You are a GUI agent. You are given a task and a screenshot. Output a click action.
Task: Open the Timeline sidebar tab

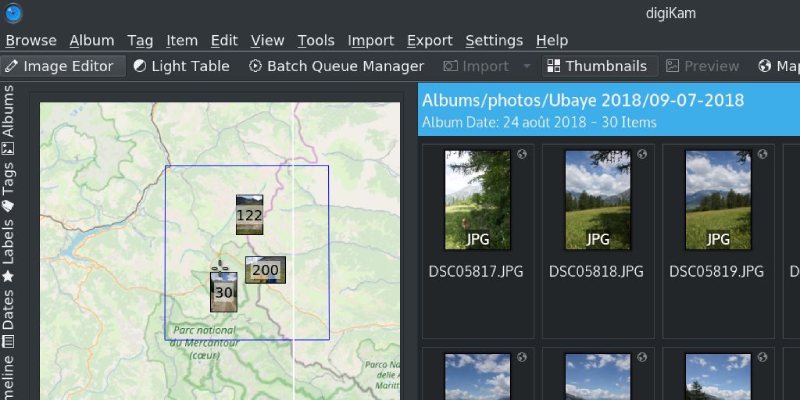click(8, 377)
